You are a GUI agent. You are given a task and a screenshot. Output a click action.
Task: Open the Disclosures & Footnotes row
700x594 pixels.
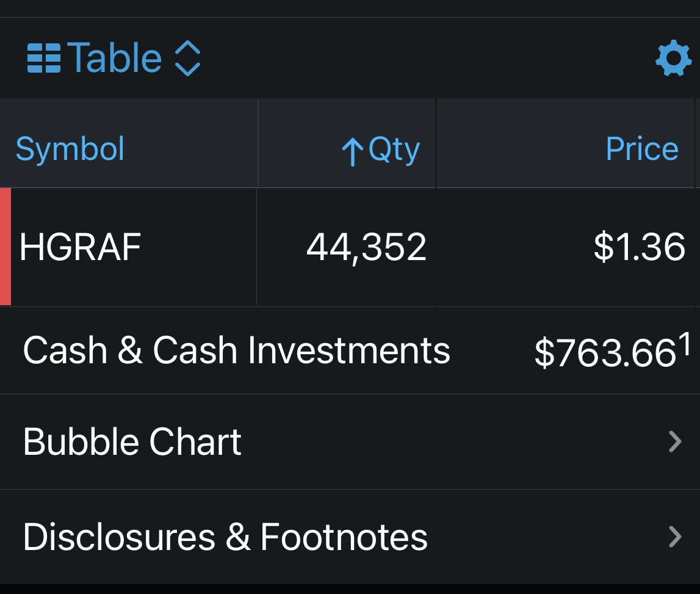point(225,537)
